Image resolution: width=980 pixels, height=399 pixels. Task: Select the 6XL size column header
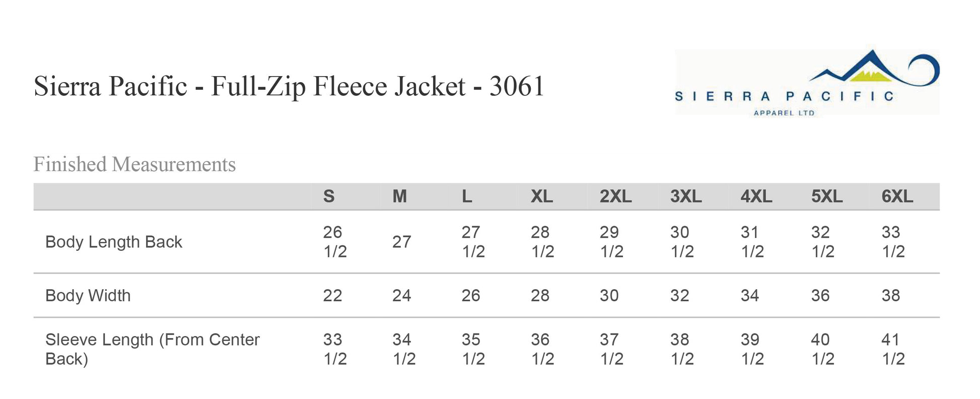coord(897,196)
